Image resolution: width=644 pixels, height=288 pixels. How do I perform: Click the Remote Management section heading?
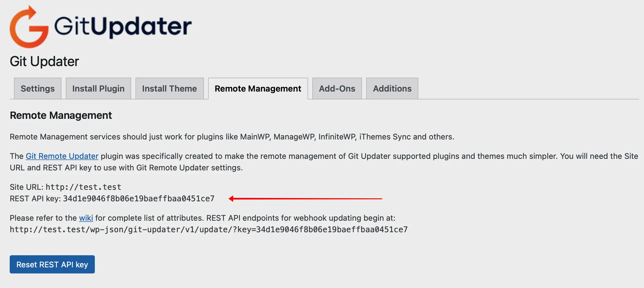61,116
